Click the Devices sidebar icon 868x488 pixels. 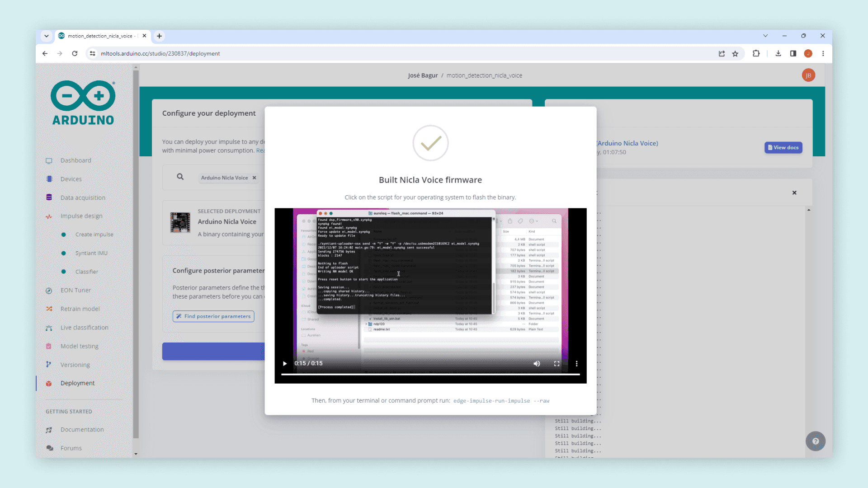49,179
